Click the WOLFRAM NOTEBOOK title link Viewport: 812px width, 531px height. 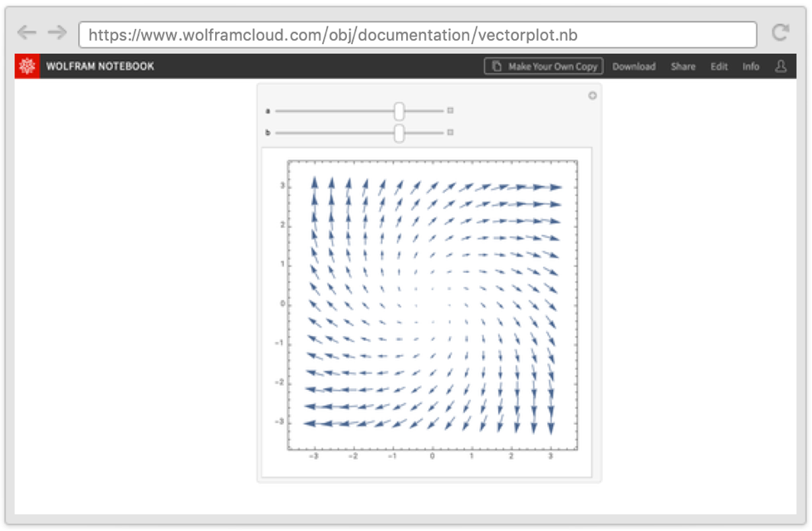click(x=100, y=66)
